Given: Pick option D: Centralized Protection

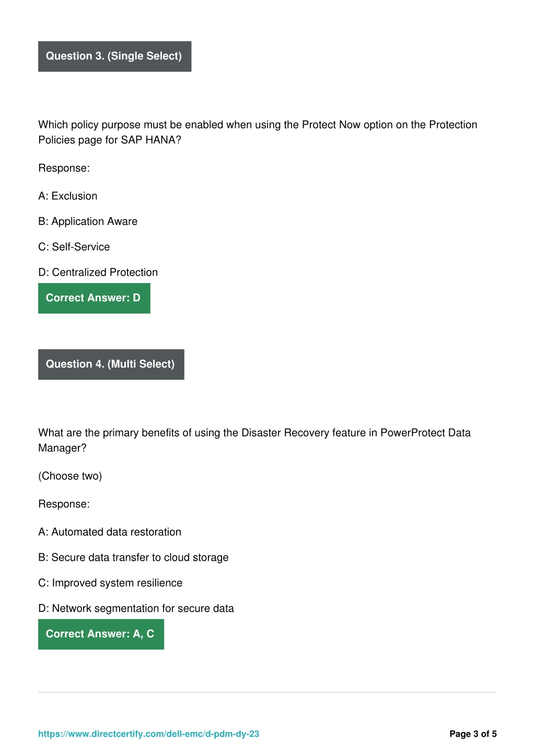Looking at the screenshot, I should click(98, 272).
